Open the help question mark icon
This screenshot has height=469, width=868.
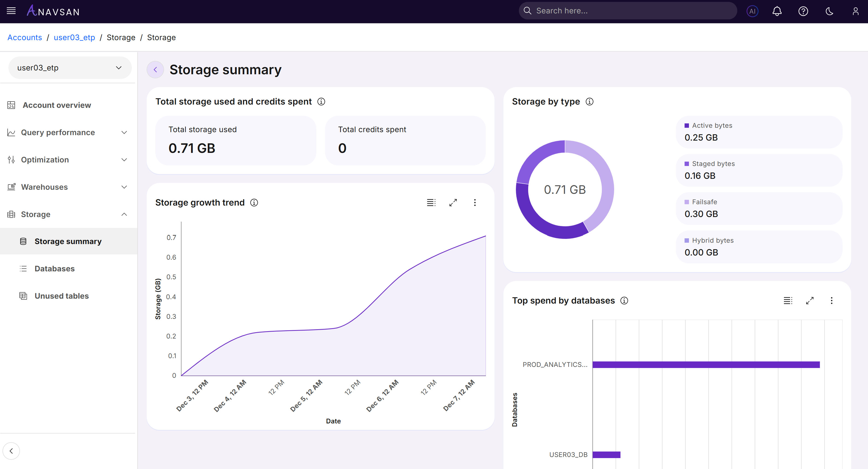pos(803,11)
